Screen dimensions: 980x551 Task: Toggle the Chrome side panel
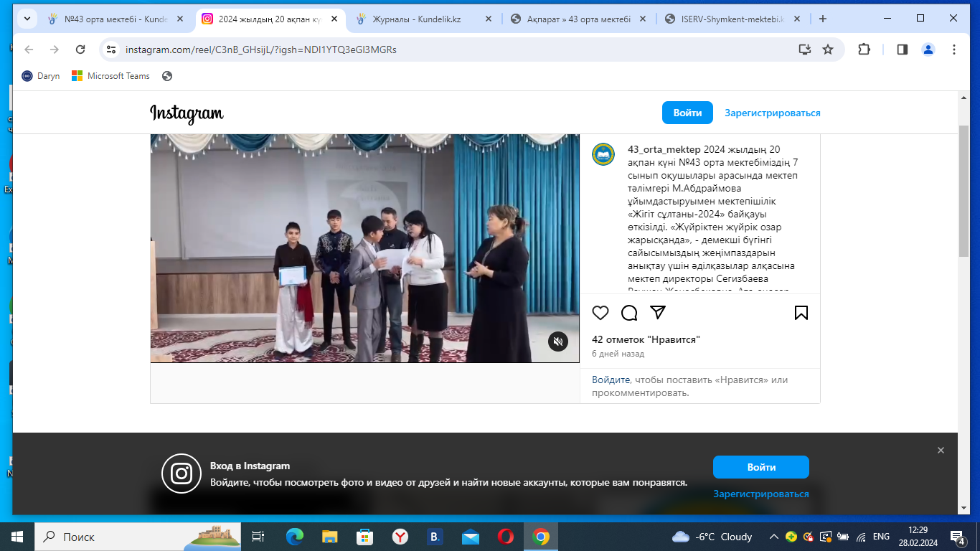(x=902, y=50)
